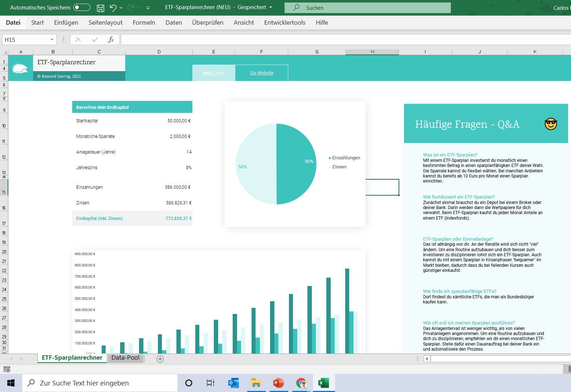Open the Datei menu
Viewport: 571px width, 392px height.
[13, 23]
